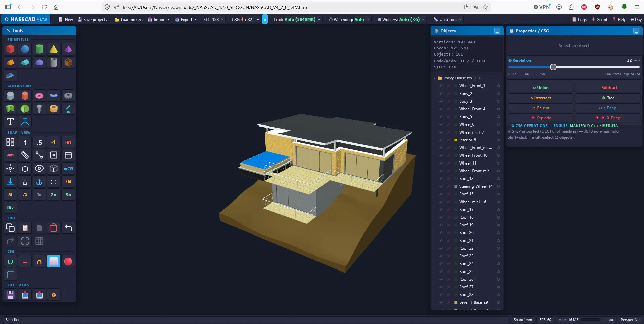The height and width of the screenshot is (324, 644).
Task: Click the undo arrow in Edit section
Action: (x=68, y=228)
